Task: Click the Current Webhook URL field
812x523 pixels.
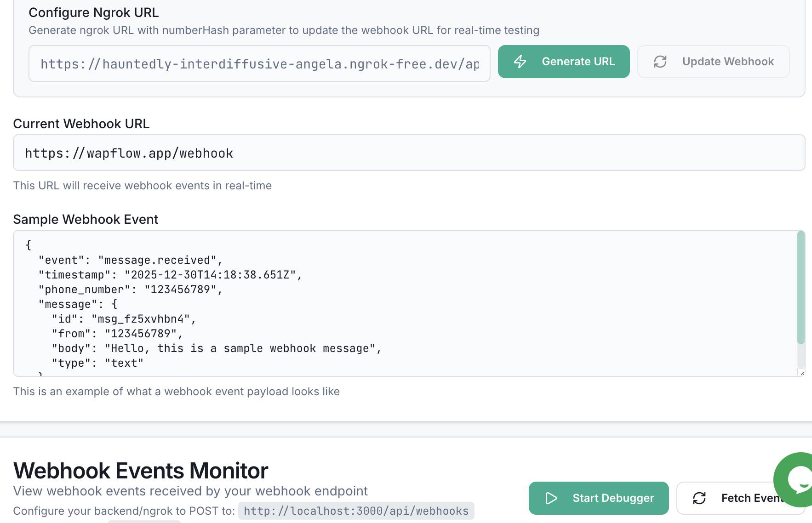Action: point(409,153)
